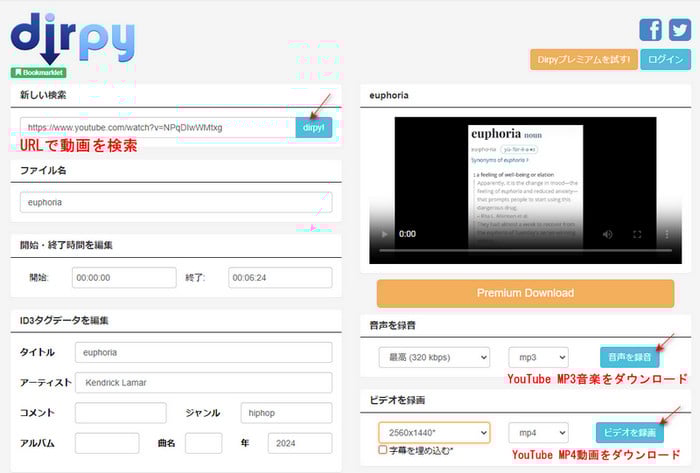This screenshot has height=473, width=700.
Task: Click the euphoria title above the video
Action: tap(389, 95)
